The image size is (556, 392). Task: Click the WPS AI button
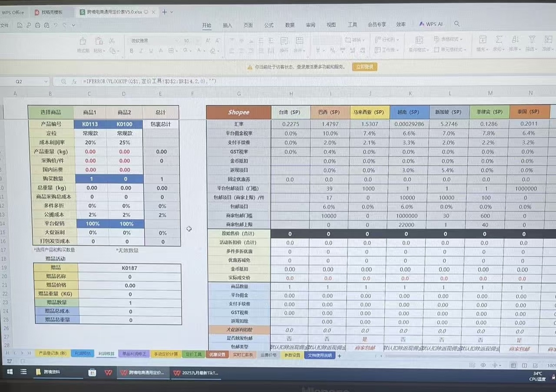coord(430,24)
